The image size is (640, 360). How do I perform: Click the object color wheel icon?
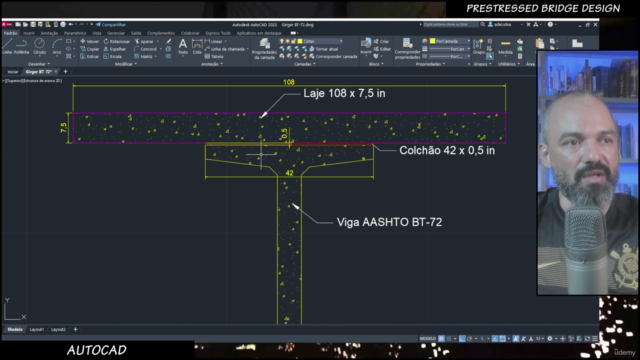(x=424, y=41)
